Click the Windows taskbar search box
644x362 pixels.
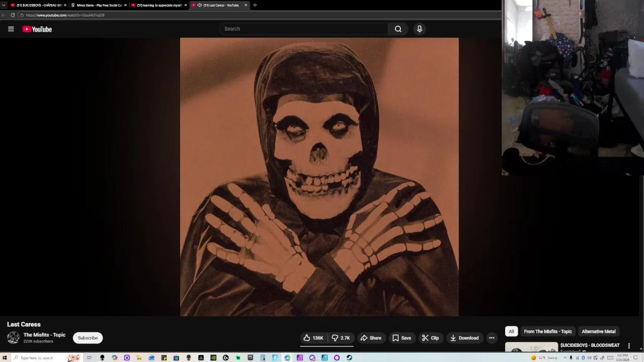coord(46,357)
